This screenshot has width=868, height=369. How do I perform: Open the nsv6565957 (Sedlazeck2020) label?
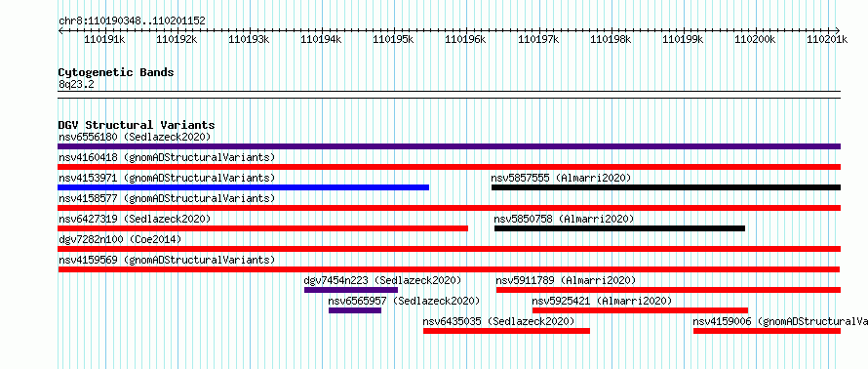(404, 301)
